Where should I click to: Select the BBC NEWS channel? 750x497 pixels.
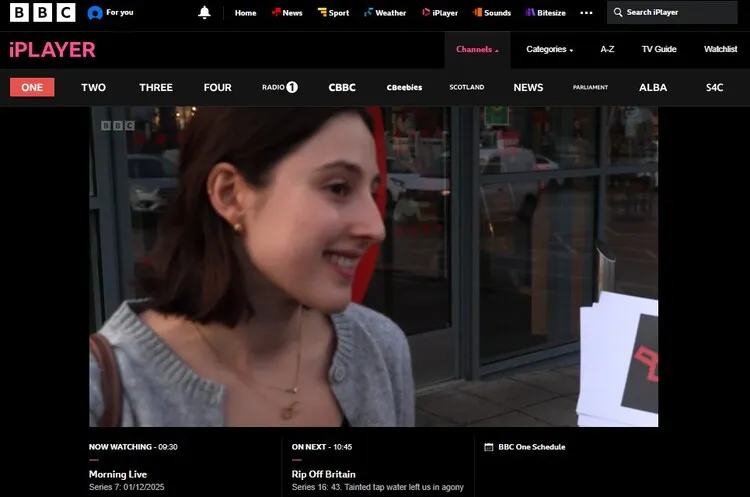tap(528, 88)
